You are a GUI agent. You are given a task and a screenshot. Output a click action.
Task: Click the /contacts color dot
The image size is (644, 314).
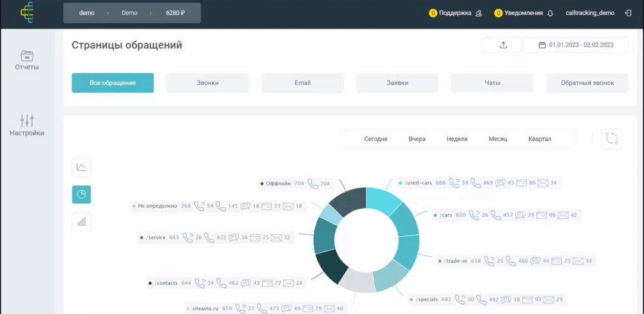click(150, 283)
